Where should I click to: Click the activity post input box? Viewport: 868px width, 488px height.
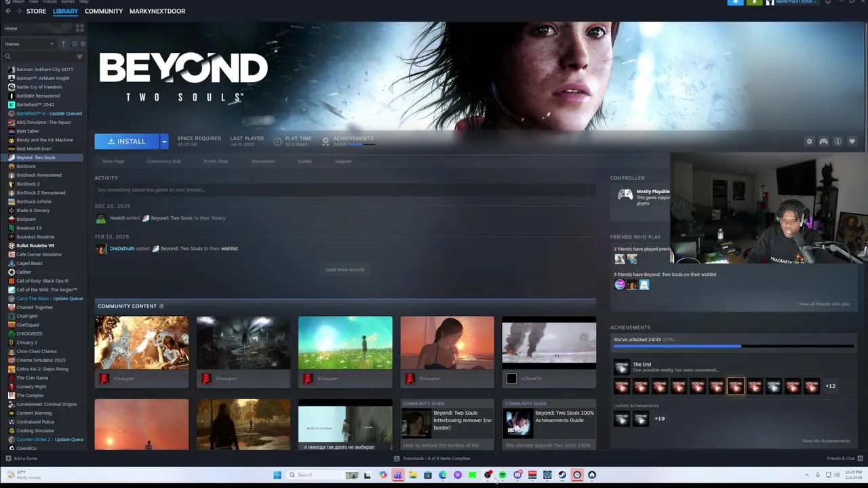tap(345, 190)
